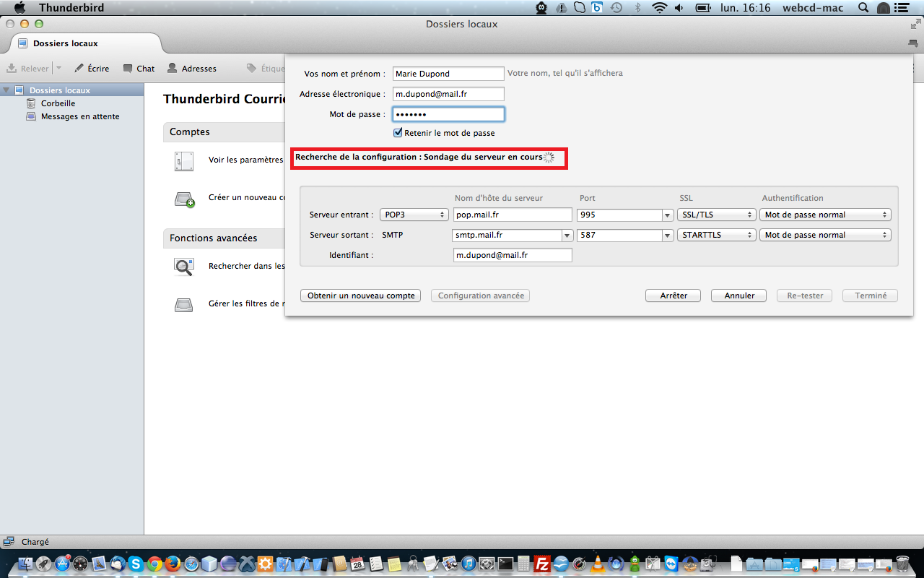Screen dimensions: 924x578
Task: Click Obtenir un nouveau compte button
Action: [x=360, y=296]
